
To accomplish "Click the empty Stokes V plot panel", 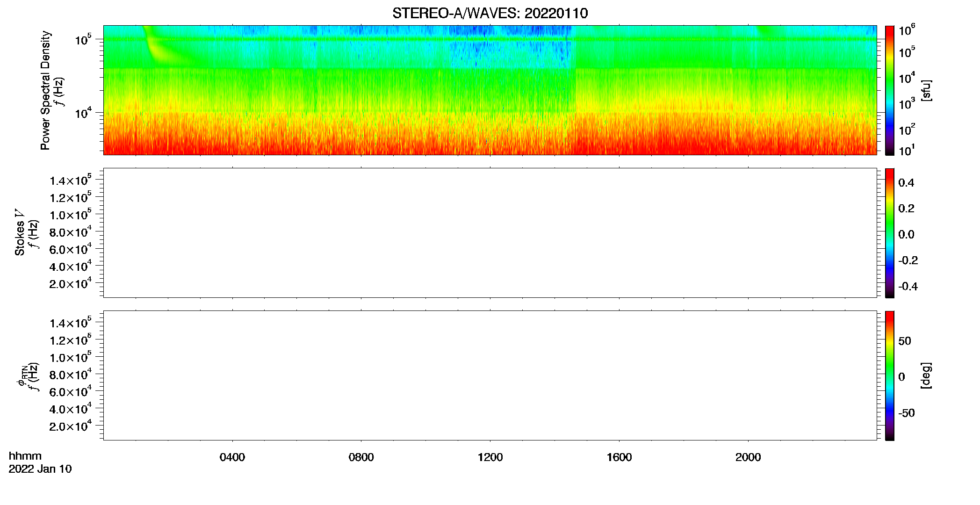I will [x=490, y=233].
